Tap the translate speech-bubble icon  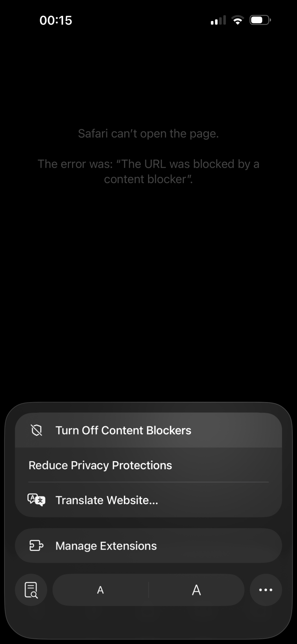[x=36, y=500]
